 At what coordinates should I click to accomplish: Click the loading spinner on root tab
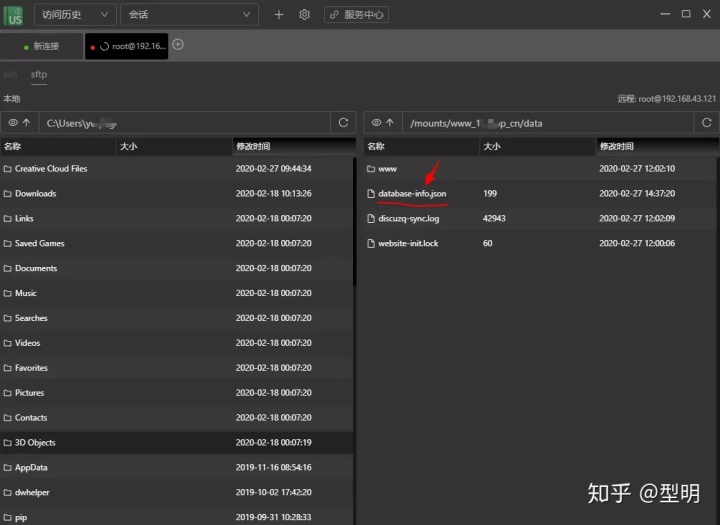[104, 46]
